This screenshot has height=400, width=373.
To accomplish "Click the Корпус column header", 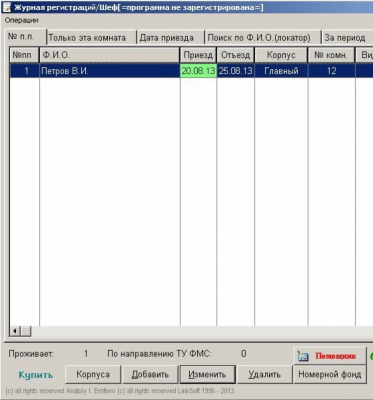I will pyautogui.click(x=281, y=55).
